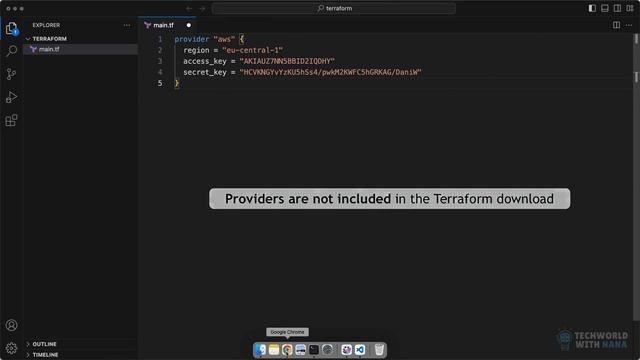Click the editor vertical scrollbar

click(636, 176)
